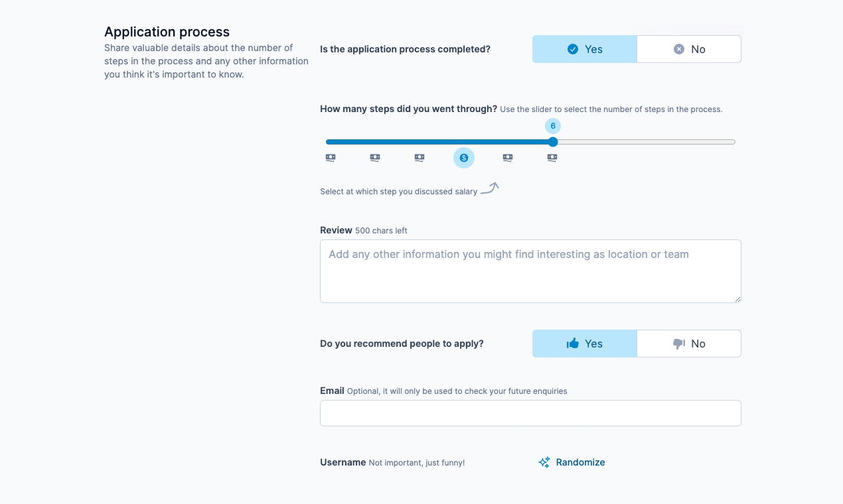Click the thumbs-down icon for not recommending
This screenshot has height=504, width=843.
point(678,344)
